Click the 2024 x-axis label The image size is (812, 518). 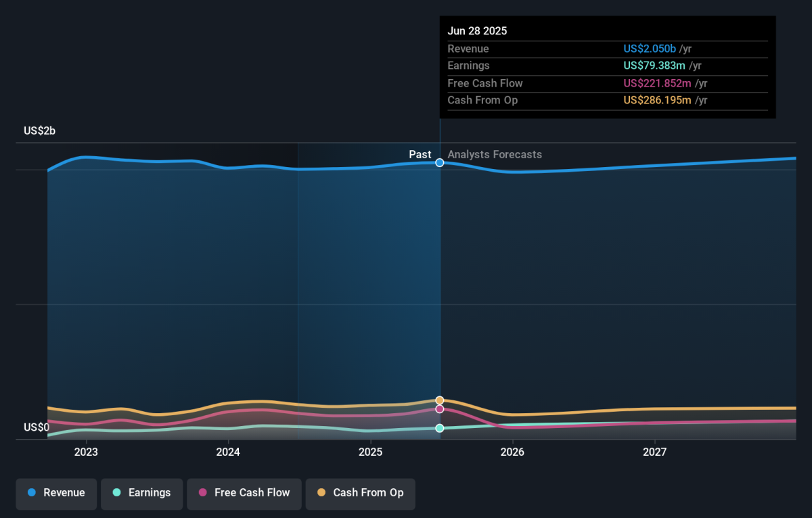point(228,452)
